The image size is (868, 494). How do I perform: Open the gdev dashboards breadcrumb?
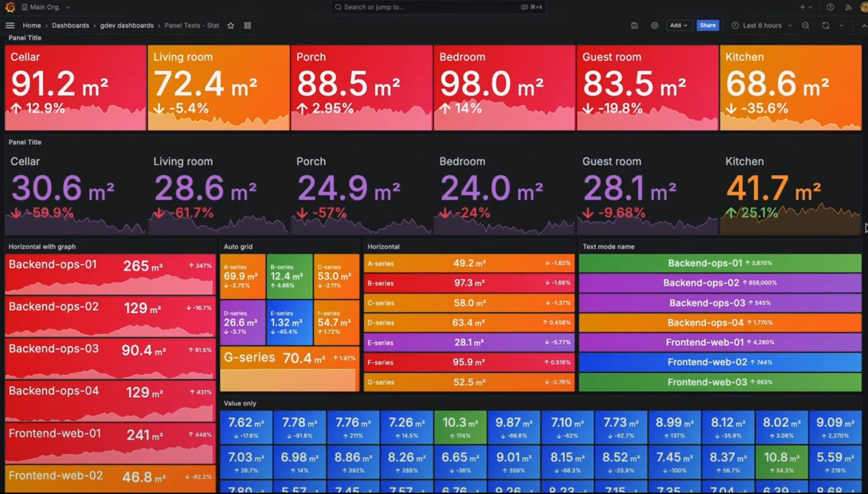pyautogui.click(x=127, y=25)
